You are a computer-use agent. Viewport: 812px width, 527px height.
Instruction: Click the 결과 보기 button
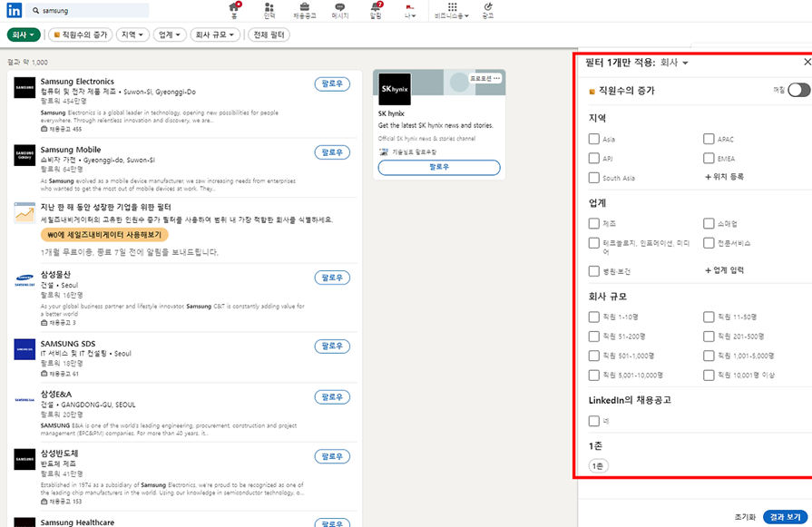point(786,517)
